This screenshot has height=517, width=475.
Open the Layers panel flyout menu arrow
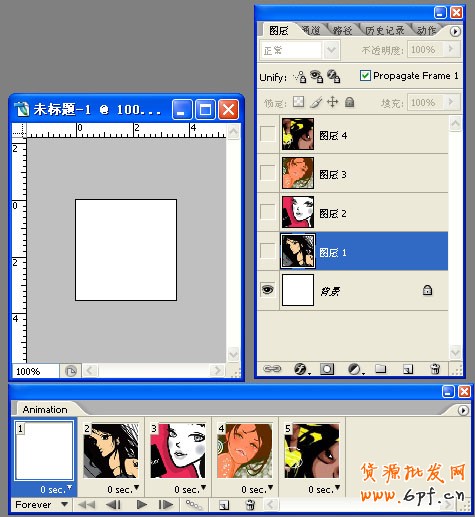tap(455, 31)
